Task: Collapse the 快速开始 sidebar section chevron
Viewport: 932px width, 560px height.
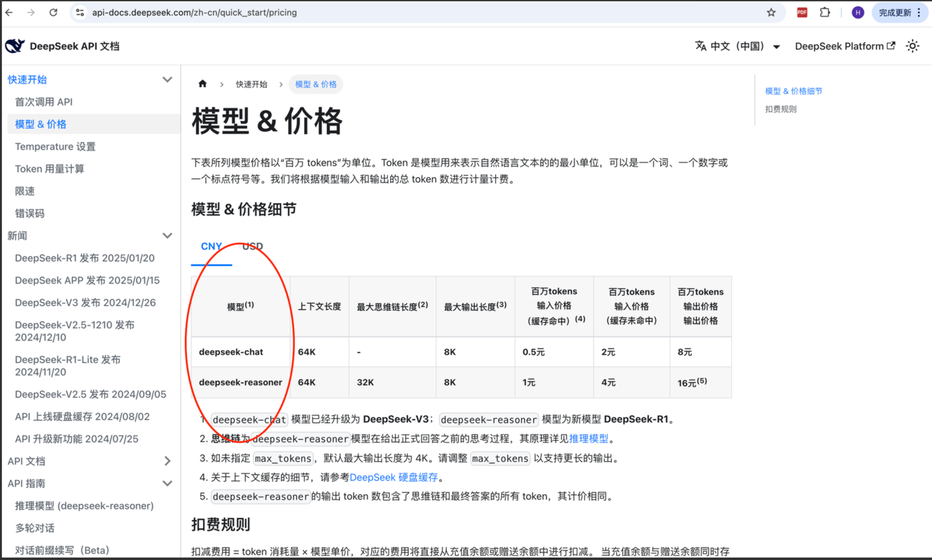Action: pos(167,80)
